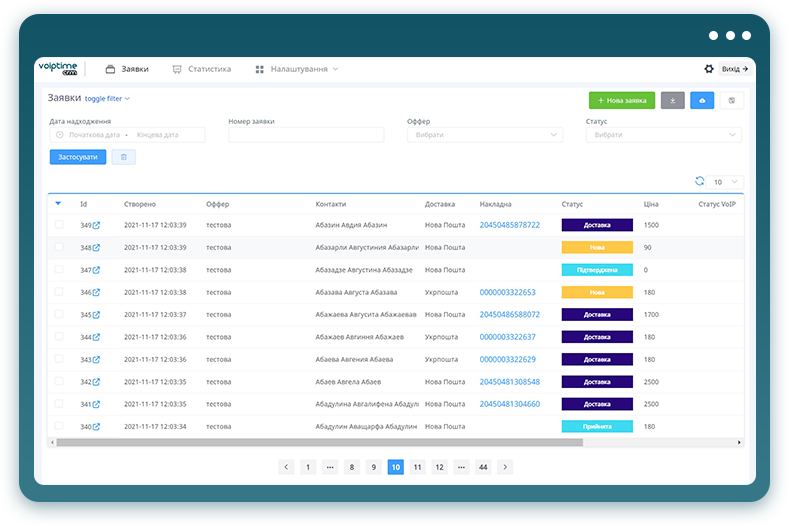Click the green Нова заявка button
The width and height of the screenshot is (789, 526).
click(x=621, y=100)
